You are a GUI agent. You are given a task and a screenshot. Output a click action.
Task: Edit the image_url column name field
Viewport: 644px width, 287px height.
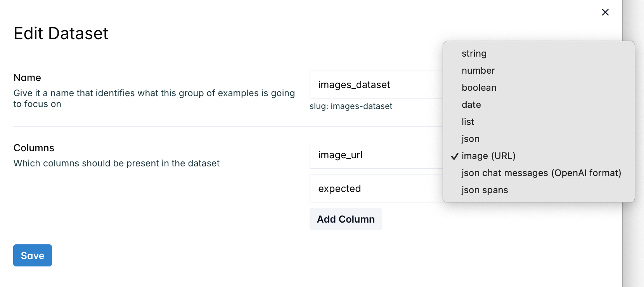[376, 155]
